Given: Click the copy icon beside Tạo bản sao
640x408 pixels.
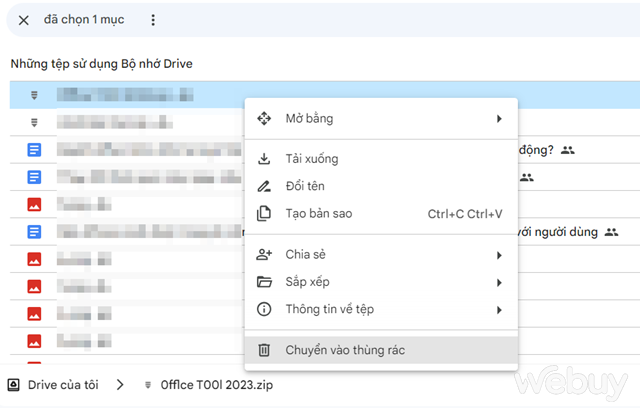Looking at the screenshot, I should pyautogui.click(x=264, y=213).
